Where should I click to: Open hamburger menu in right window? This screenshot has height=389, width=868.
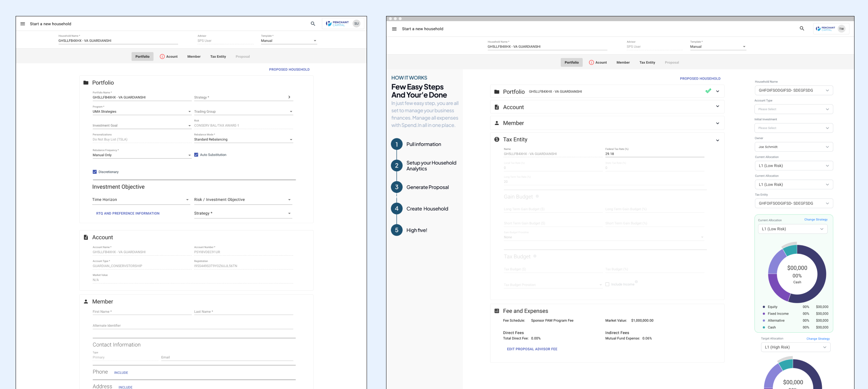[394, 29]
